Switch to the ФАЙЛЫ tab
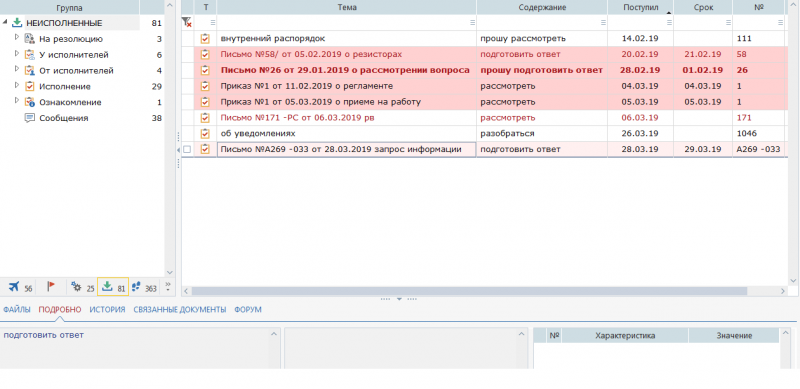The height and width of the screenshot is (389, 800). click(x=16, y=309)
